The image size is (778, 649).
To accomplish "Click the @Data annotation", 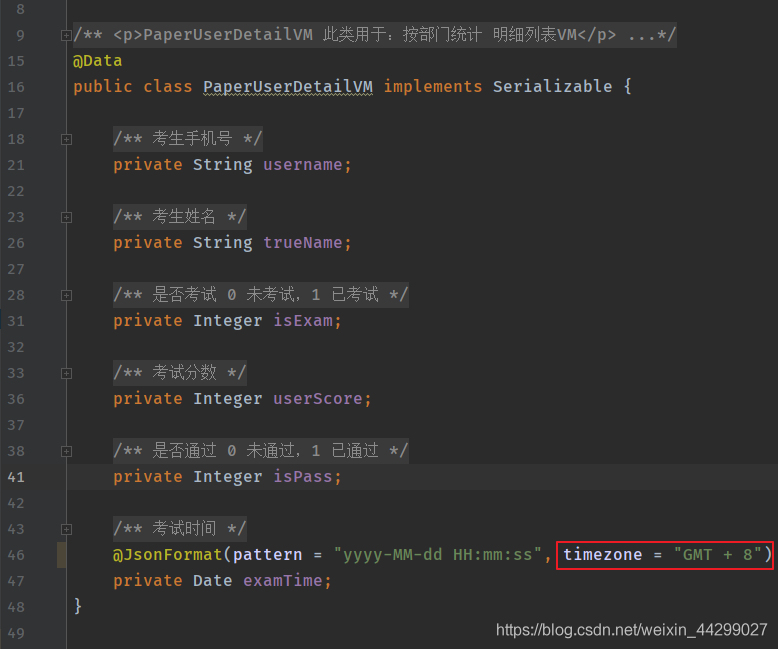I will 97,61.
